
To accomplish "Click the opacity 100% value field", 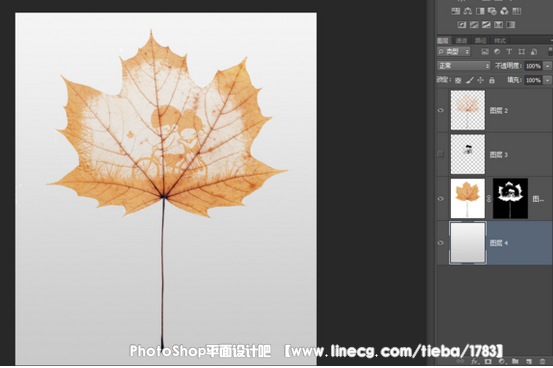I will click(533, 66).
